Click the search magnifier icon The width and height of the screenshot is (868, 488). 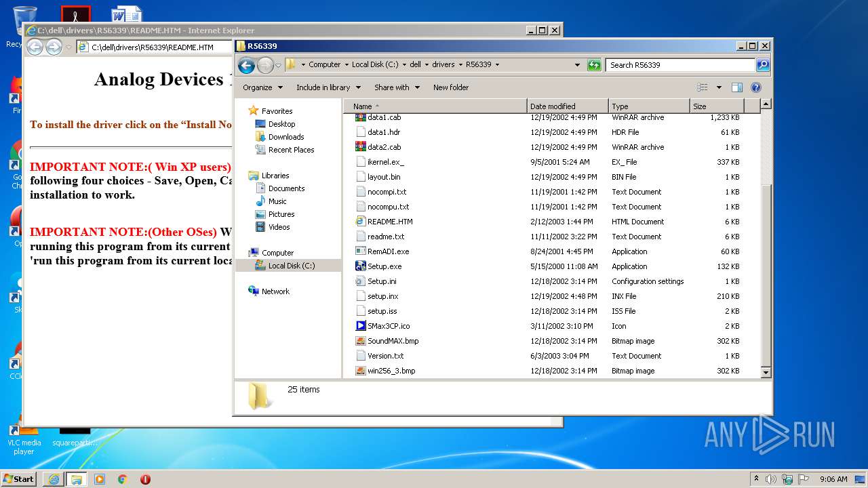click(763, 65)
